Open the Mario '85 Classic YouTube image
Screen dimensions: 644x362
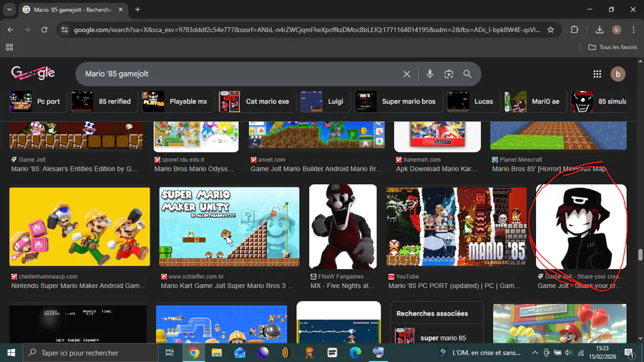[457, 227]
